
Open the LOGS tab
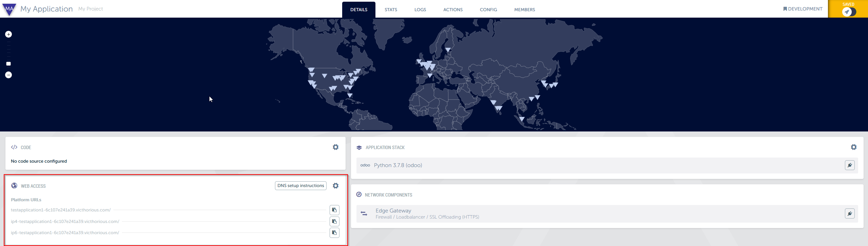click(x=420, y=10)
